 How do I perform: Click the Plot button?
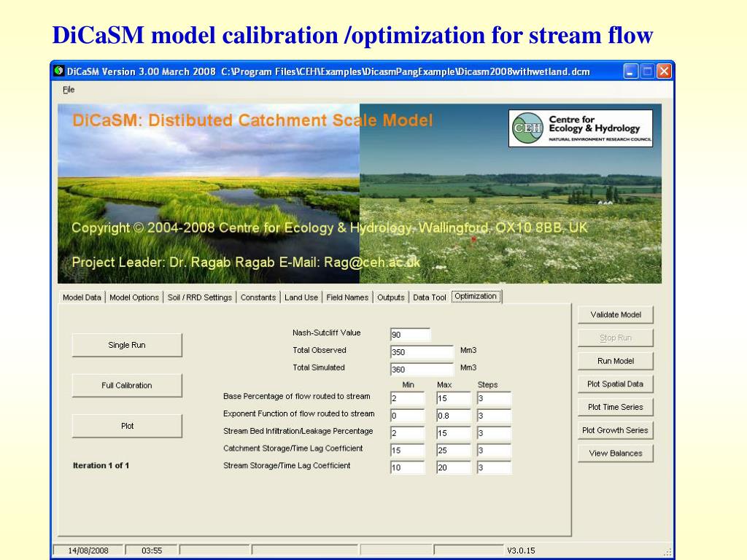[x=127, y=426]
